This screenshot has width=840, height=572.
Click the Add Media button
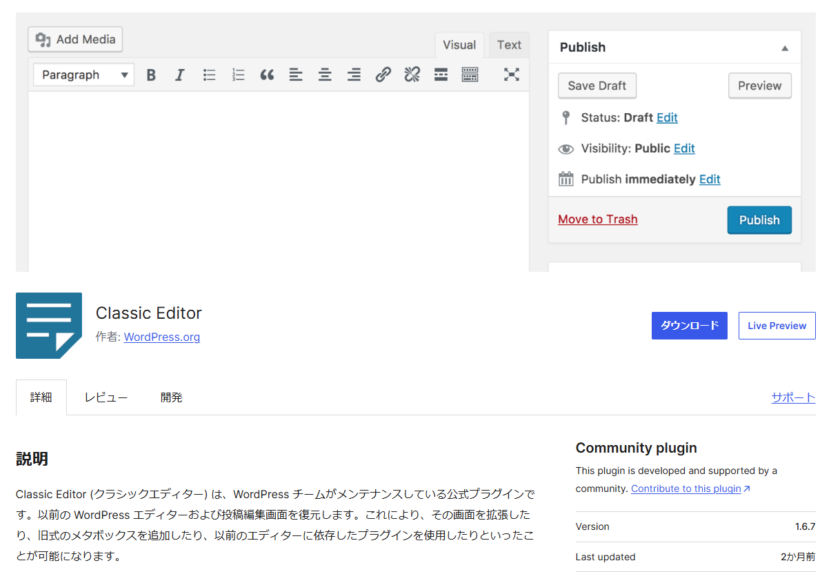(75, 40)
